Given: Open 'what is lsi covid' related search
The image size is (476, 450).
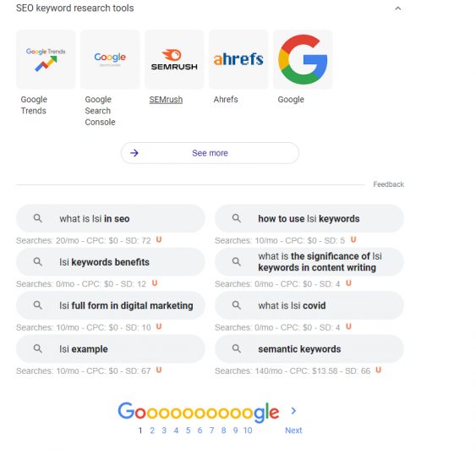Looking at the screenshot, I should pos(309,305).
